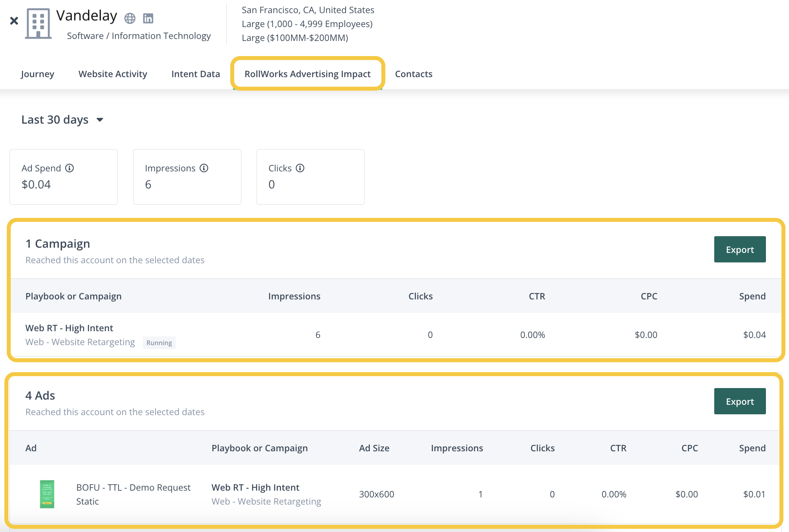Switch to the Journey tab
The image size is (789, 532).
(37, 74)
